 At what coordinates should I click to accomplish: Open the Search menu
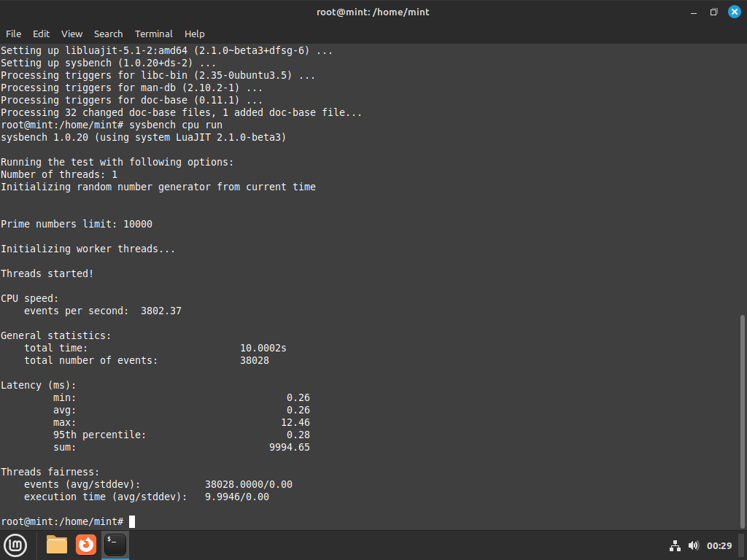108,34
